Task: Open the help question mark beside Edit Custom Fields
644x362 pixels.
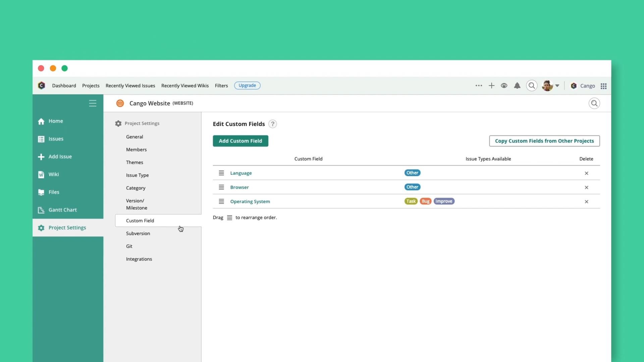Action: pos(273,124)
